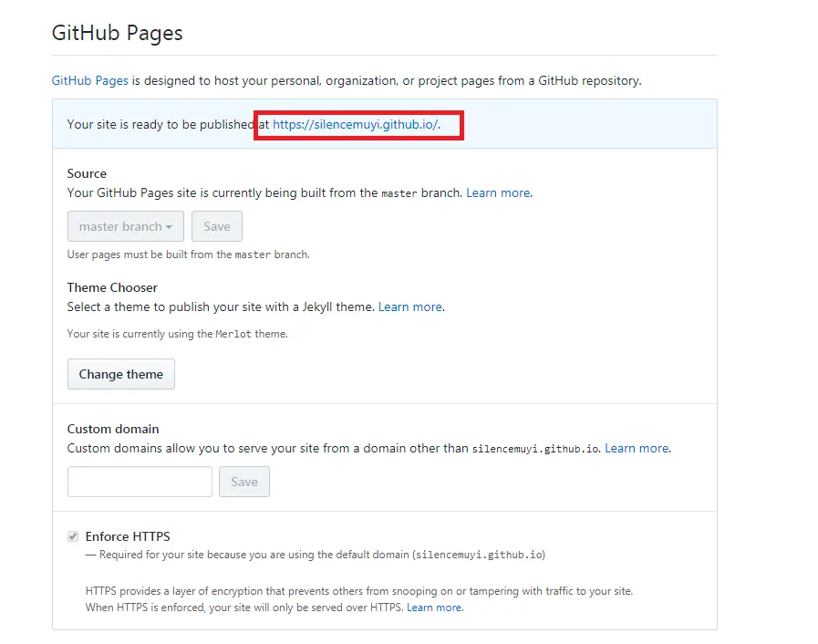818x644 pixels.
Task: Click the Source section heading
Action: [x=87, y=174]
